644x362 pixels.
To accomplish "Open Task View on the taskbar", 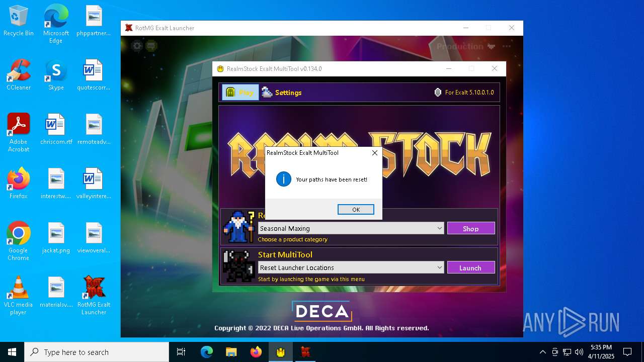I will click(x=181, y=352).
